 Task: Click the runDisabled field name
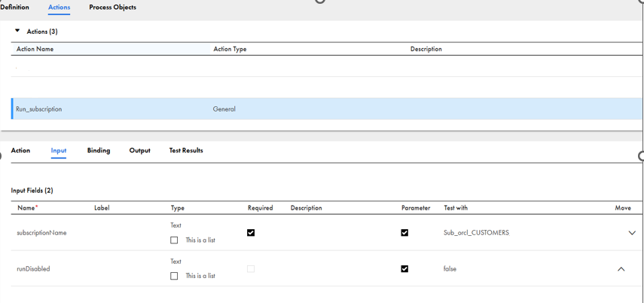click(33, 269)
